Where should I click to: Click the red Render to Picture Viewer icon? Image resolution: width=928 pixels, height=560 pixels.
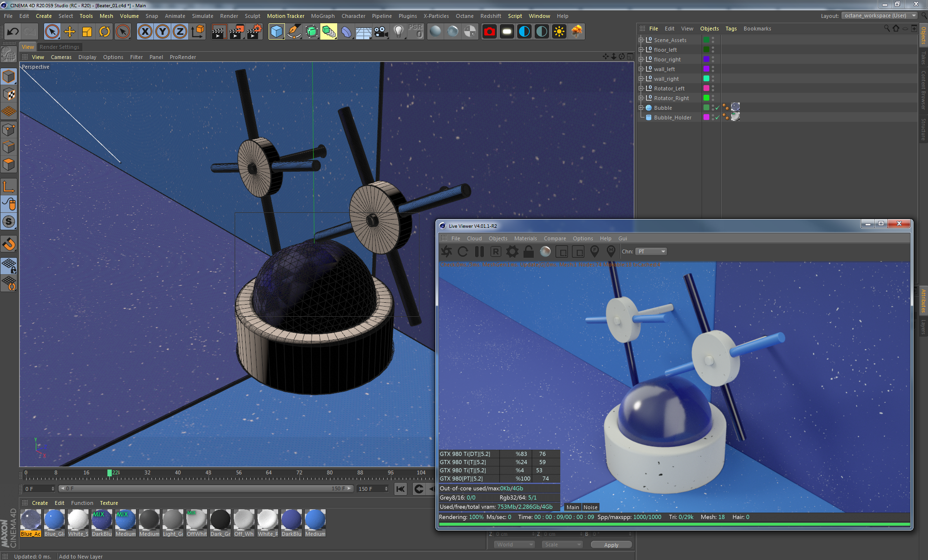[489, 31]
